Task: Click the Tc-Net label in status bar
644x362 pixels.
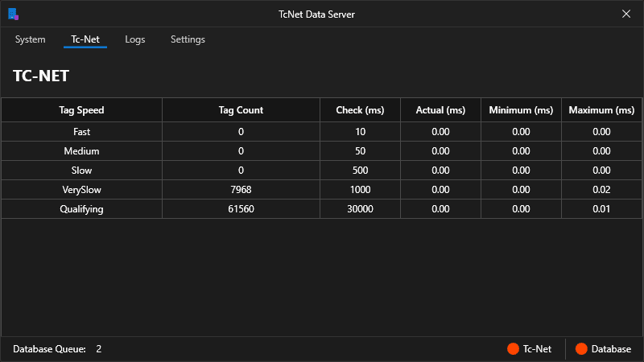Action: (537, 349)
